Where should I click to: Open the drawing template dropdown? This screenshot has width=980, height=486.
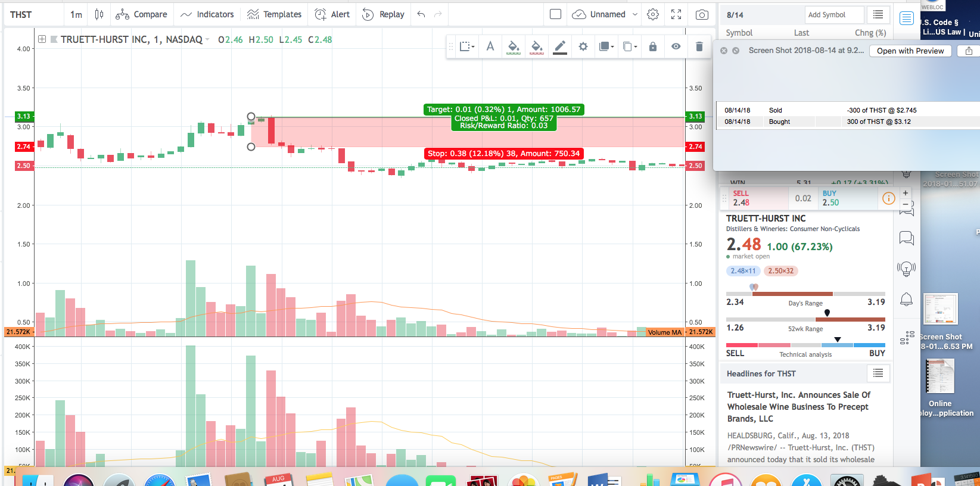[x=467, y=46]
